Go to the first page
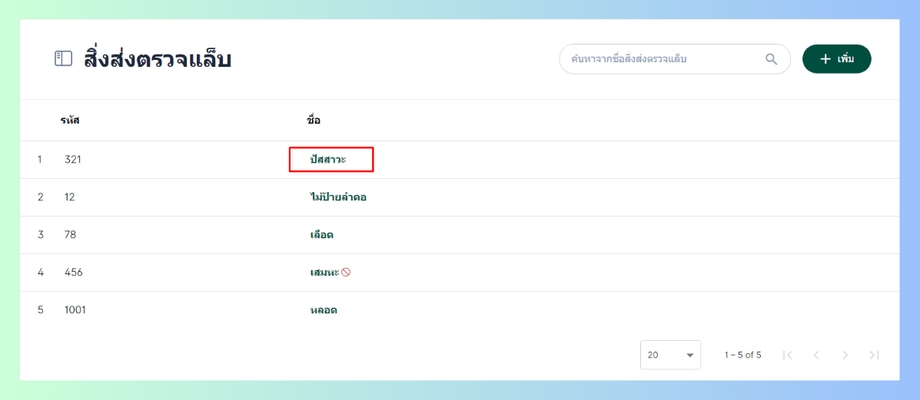 [787, 355]
